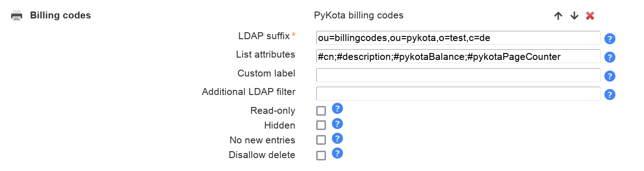Open help for No new entries
This screenshot has width=644, height=171.
click(x=337, y=138)
